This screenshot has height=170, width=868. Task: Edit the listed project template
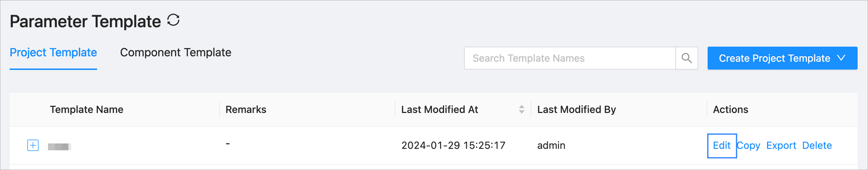[722, 145]
